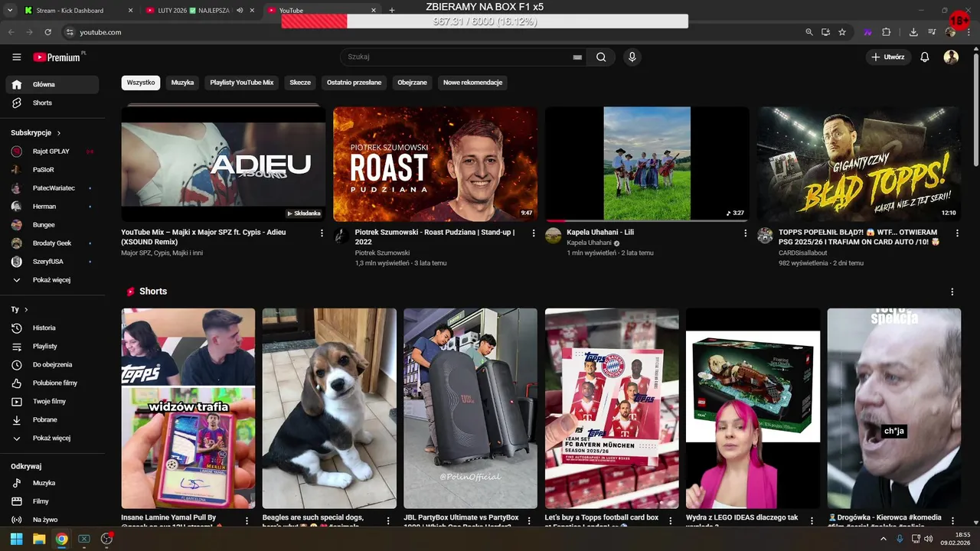Select the Skecze filter chip
The image size is (980, 551).
pyautogui.click(x=300, y=83)
